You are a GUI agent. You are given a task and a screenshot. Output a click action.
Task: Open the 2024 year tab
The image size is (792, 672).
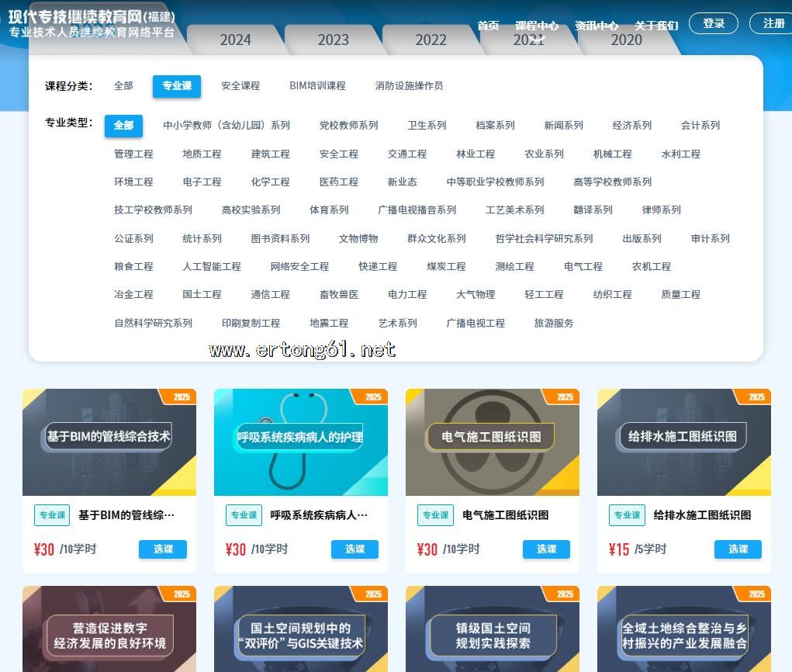[x=235, y=40]
